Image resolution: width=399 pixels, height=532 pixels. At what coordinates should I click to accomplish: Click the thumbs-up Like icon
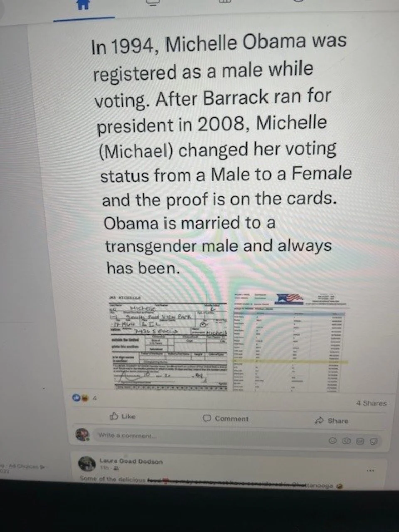(x=113, y=416)
